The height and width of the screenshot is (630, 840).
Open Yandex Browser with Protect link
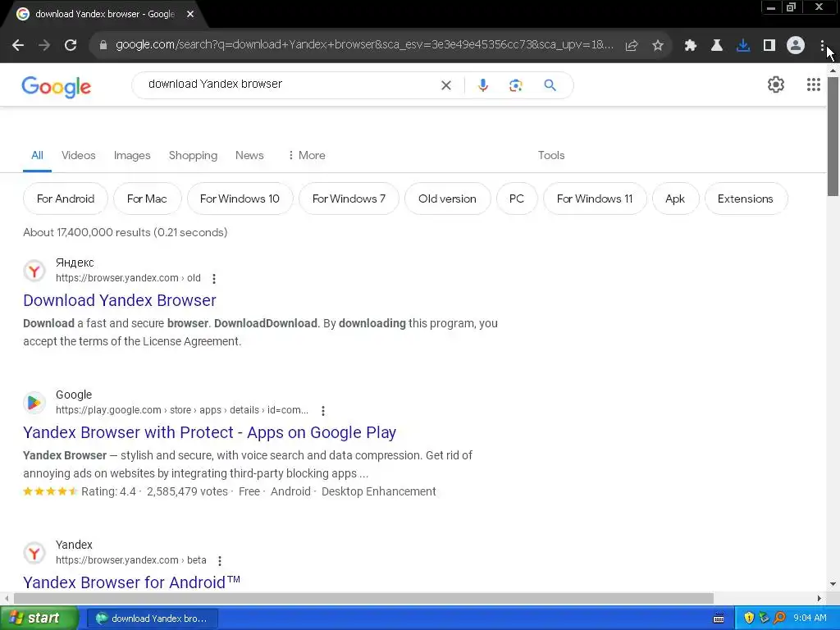pos(209,432)
